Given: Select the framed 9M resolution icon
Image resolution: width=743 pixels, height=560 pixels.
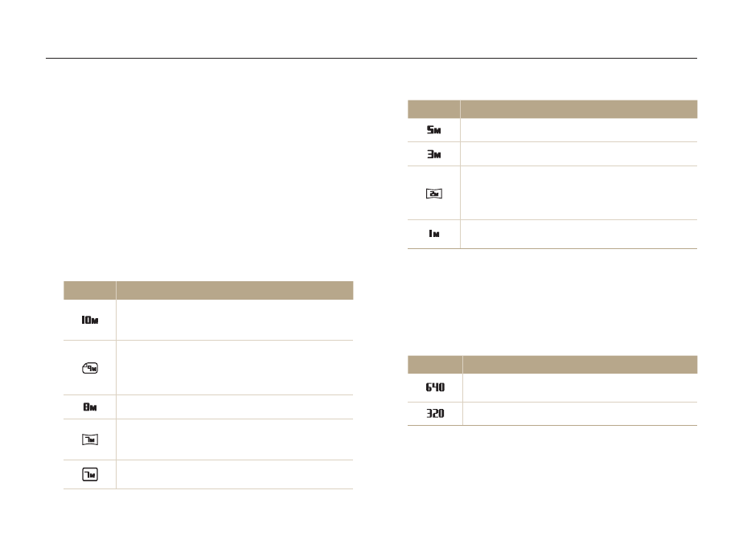Looking at the screenshot, I should tap(89, 367).
